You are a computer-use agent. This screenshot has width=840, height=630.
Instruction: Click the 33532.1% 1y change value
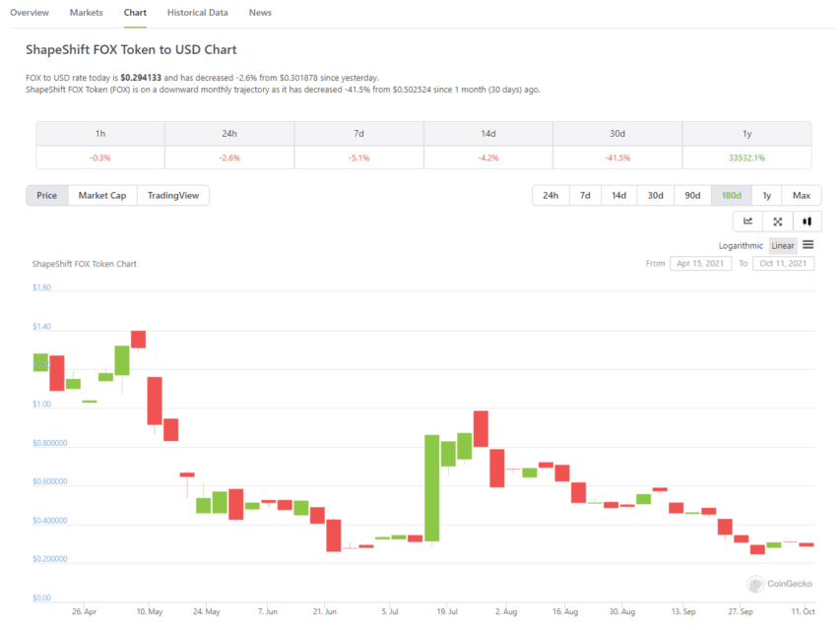click(746, 158)
